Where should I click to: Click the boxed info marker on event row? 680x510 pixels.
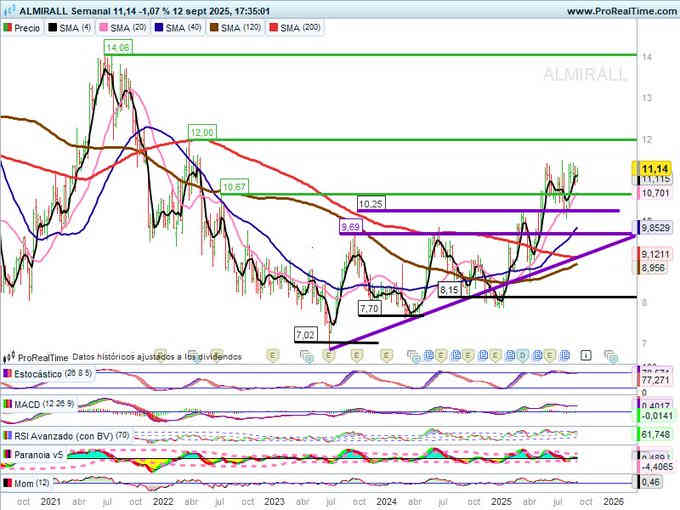585,356
